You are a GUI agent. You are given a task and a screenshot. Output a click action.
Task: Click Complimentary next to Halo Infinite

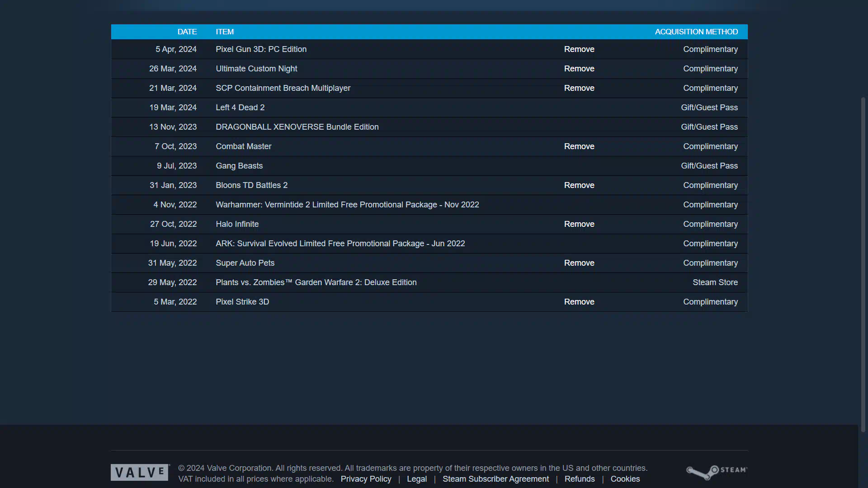coord(710,224)
